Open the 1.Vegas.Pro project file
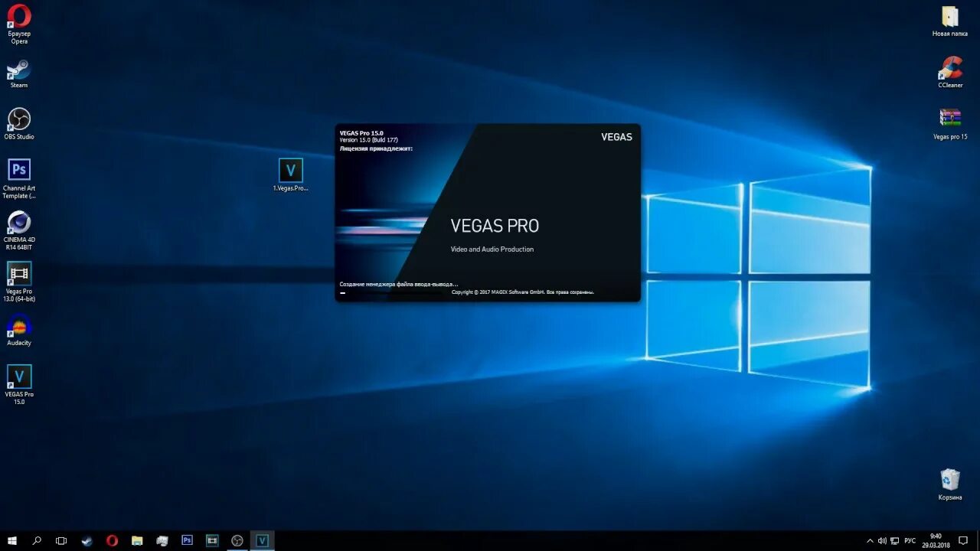Viewport: 980px width, 551px height. point(290,170)
